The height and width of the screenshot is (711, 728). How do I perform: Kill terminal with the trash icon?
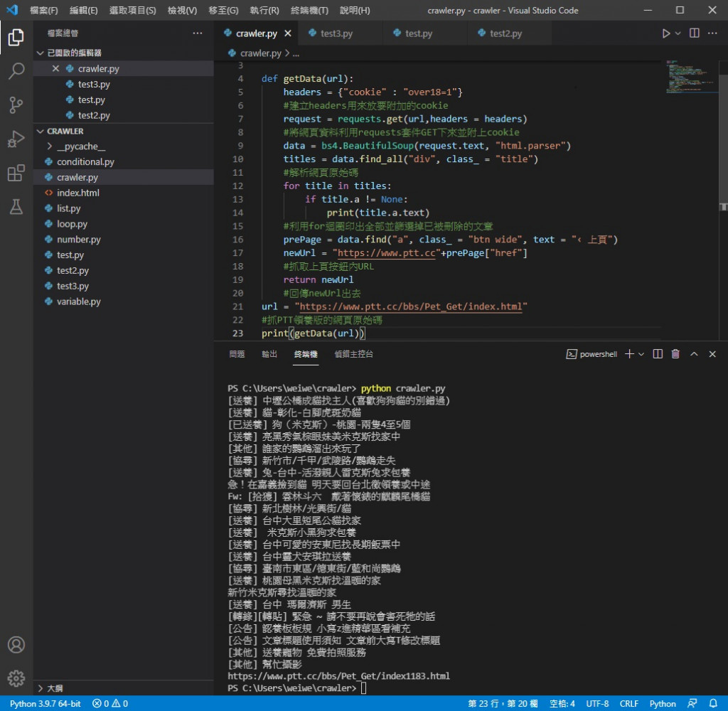675,354
